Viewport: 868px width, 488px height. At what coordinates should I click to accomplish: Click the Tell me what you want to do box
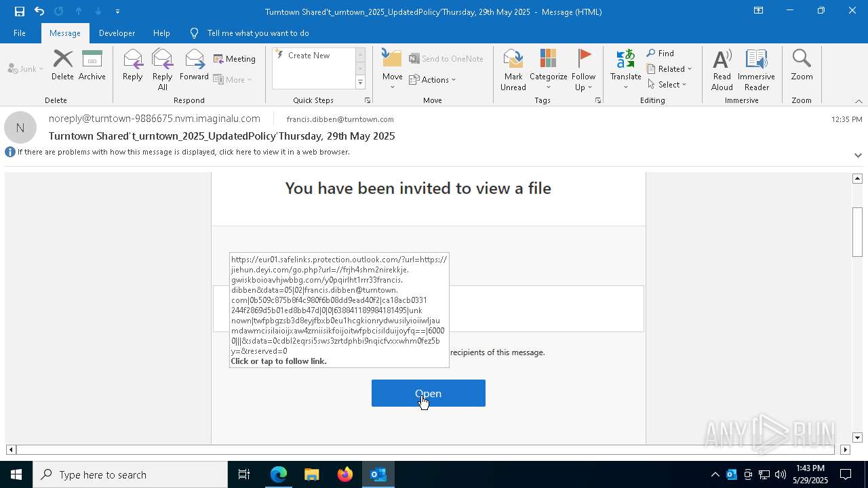click(258, 33)
